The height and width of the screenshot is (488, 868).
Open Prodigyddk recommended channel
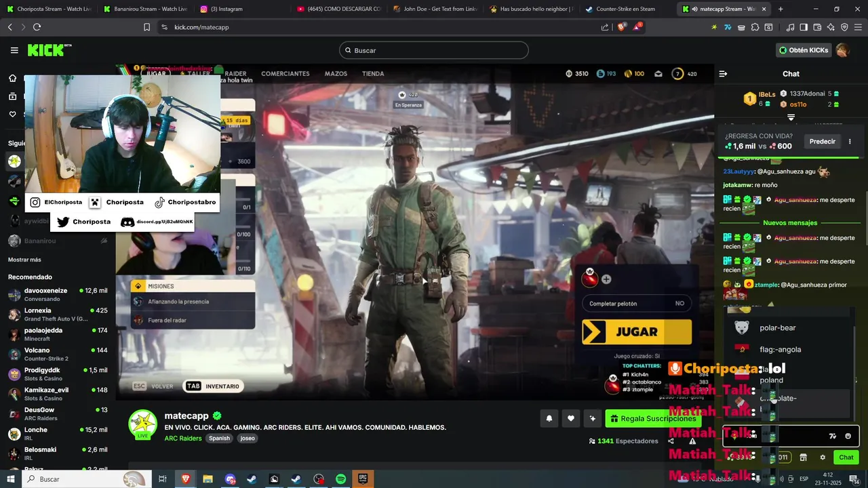(x=58, y=374)
